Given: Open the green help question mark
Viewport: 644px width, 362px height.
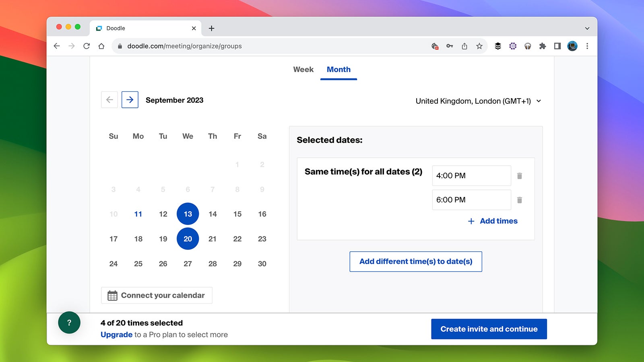Looking at the screenshot, I should tap(69, 323).
